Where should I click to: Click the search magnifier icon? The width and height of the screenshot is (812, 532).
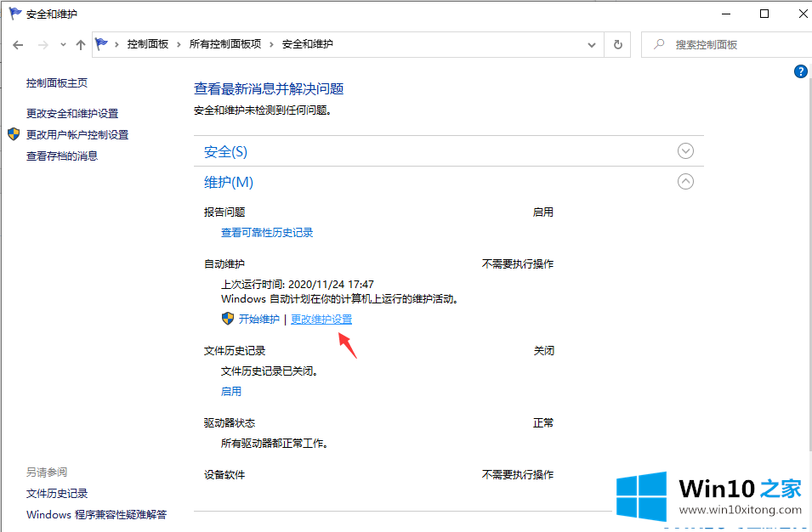(x=659, y=44)
